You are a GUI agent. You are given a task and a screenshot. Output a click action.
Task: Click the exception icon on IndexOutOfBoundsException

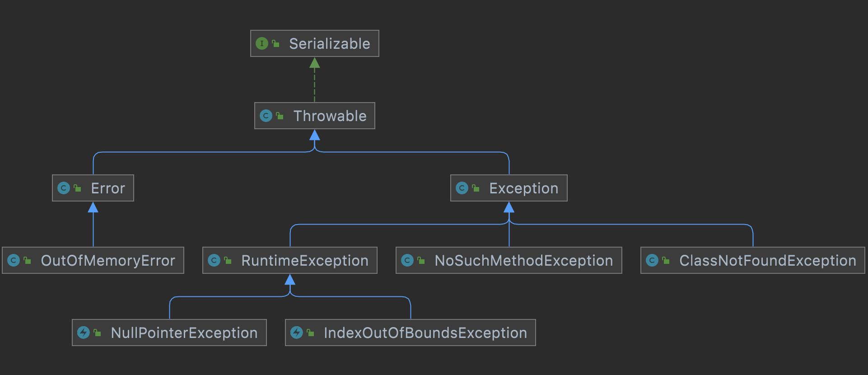297,333
